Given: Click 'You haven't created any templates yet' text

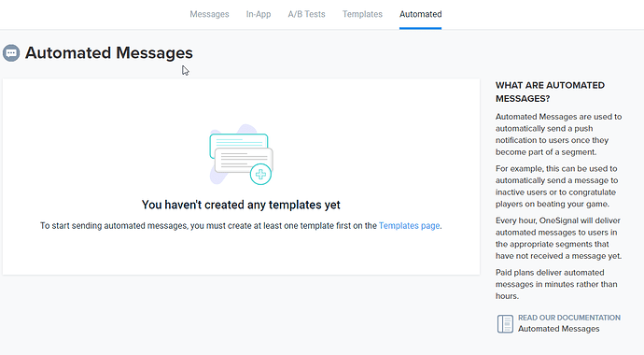Looking at the screenshot, I should 241,205.
